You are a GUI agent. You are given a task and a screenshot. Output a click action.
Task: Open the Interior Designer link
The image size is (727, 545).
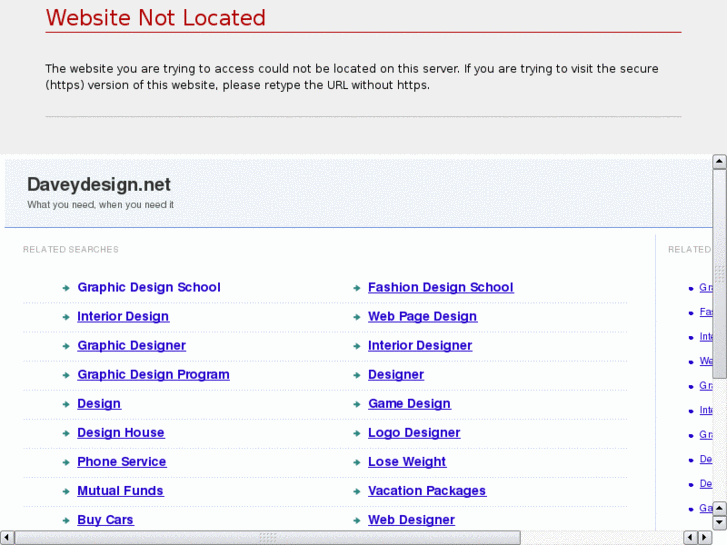pyautogui.click(x=420, y=346)
